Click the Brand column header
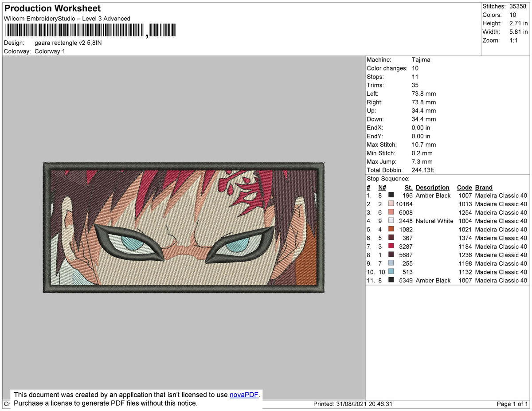Viewport: 532px width, 411px height. [x=483, y=187]
